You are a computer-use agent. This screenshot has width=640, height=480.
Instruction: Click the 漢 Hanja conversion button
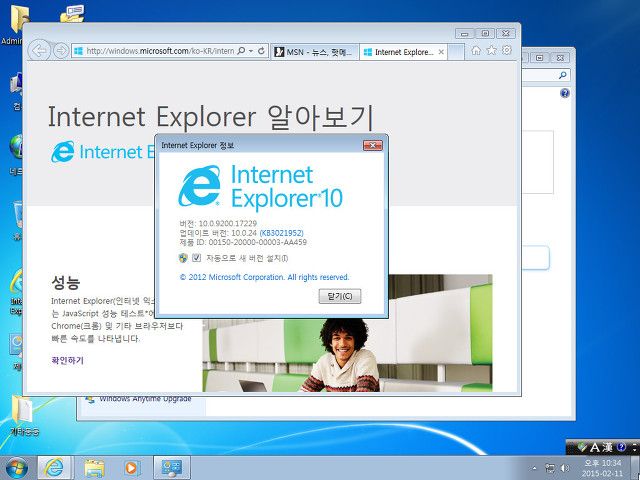coord(607,447)
